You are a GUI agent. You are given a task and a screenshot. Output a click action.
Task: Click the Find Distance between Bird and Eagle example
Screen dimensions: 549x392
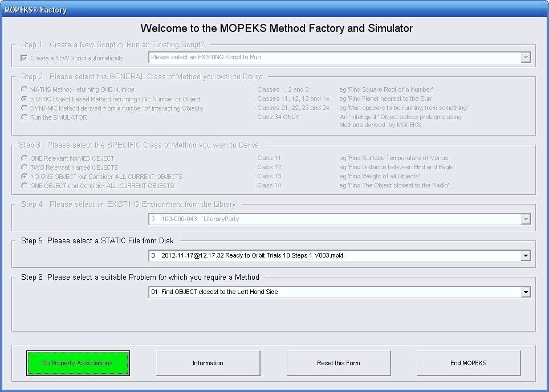point(397,168)
